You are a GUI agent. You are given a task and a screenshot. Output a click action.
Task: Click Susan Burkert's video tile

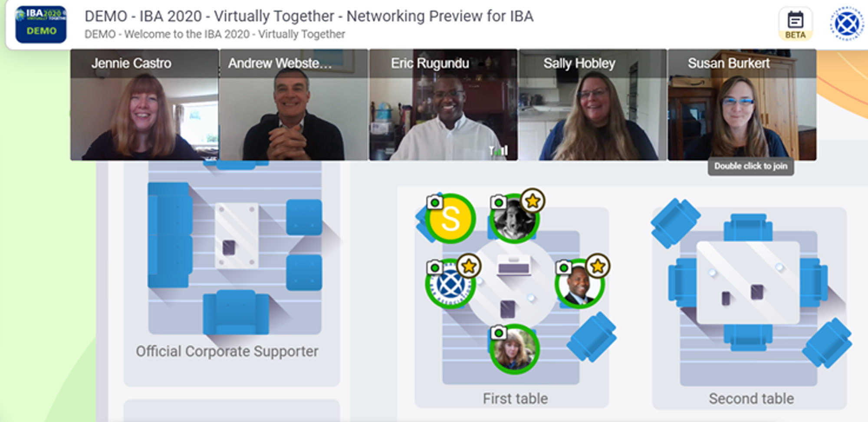742,105
